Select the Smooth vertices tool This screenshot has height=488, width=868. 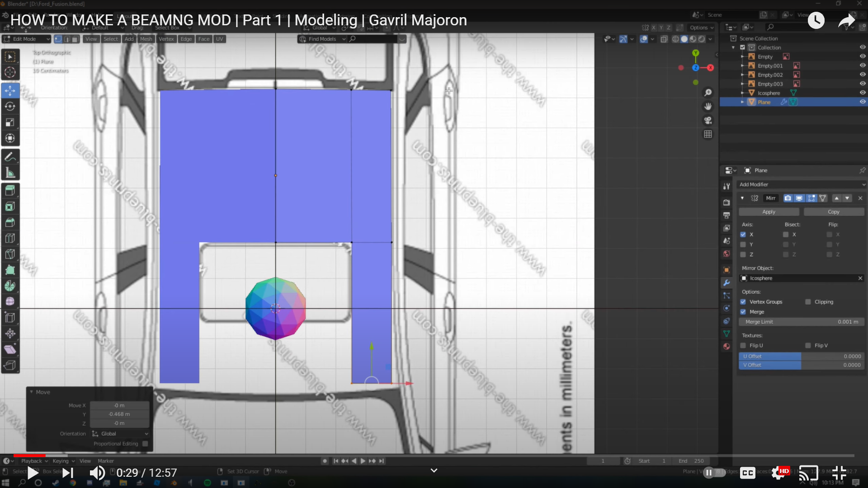pos(10,301)
